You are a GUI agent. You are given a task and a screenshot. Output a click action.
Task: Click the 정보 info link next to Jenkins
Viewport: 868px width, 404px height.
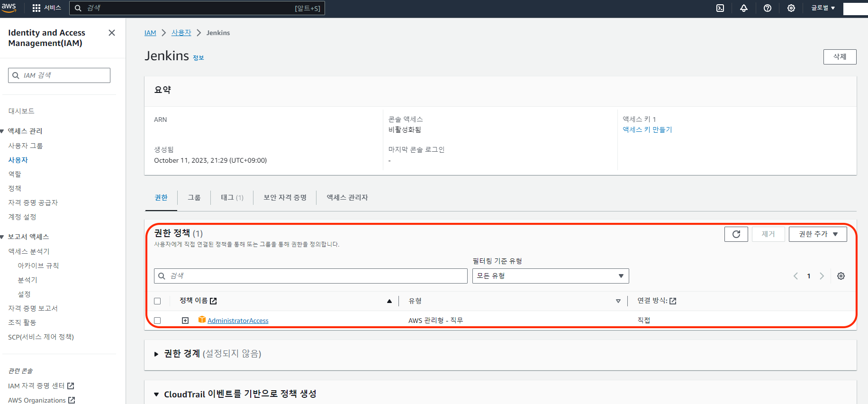199,58
